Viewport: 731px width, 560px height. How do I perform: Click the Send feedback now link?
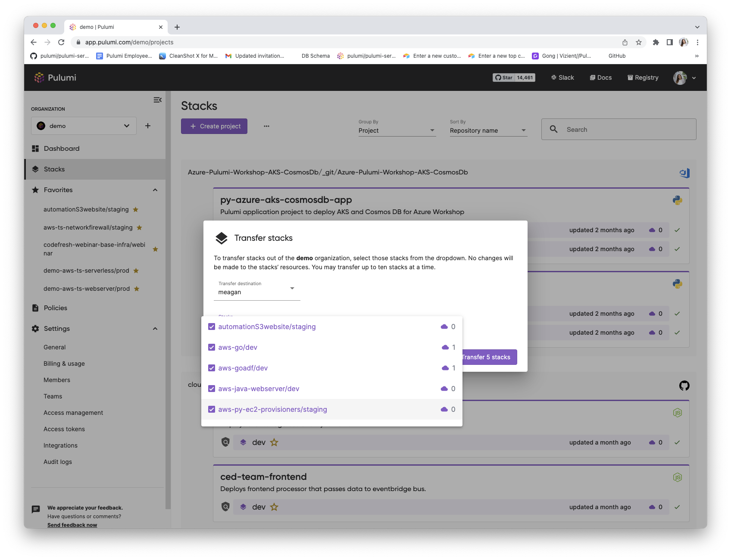[x=72, y=525]
